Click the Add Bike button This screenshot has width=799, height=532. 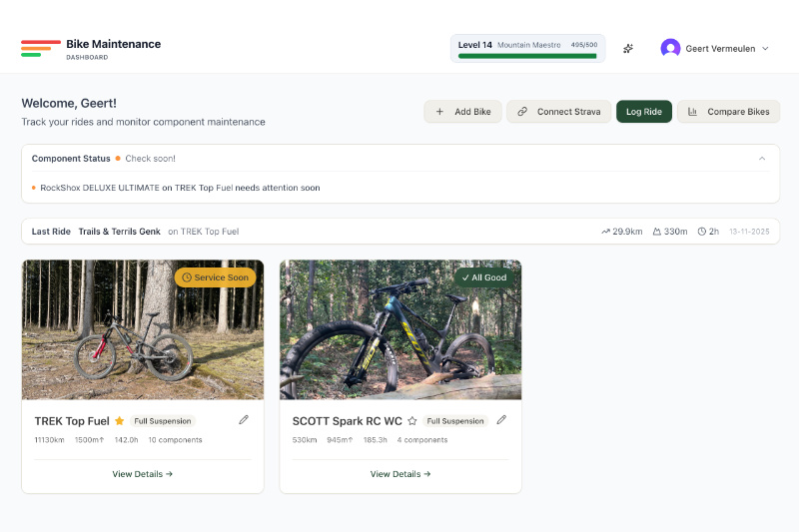pos(462,112)
